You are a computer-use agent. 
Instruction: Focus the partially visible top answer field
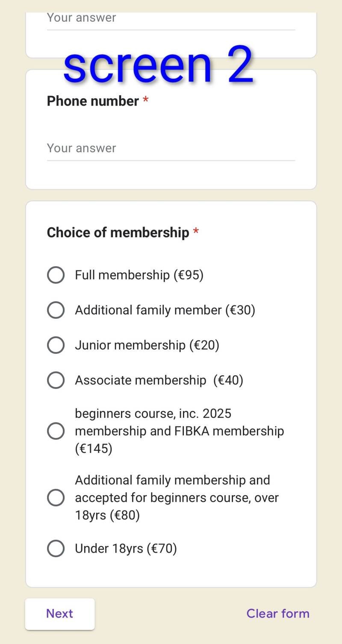click(x=171, y=19)
